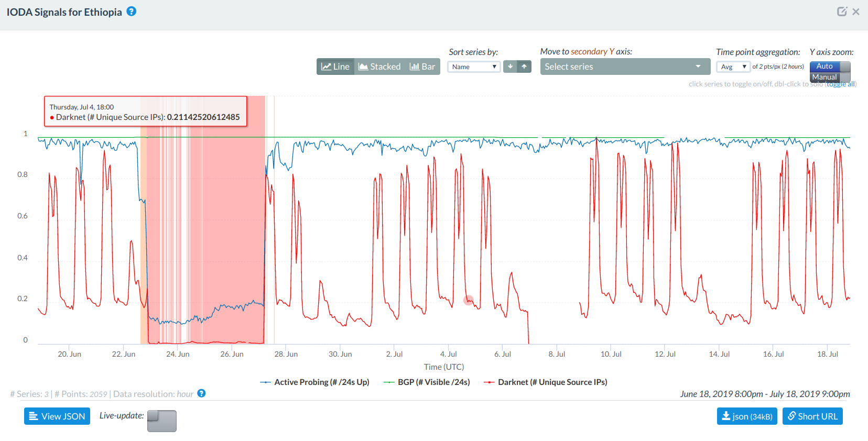Switch chart to Bar view

(422, 67)
